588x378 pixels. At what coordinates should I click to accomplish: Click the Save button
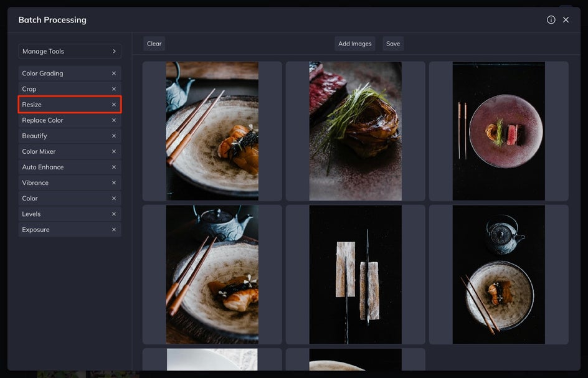tap(393, 44)
